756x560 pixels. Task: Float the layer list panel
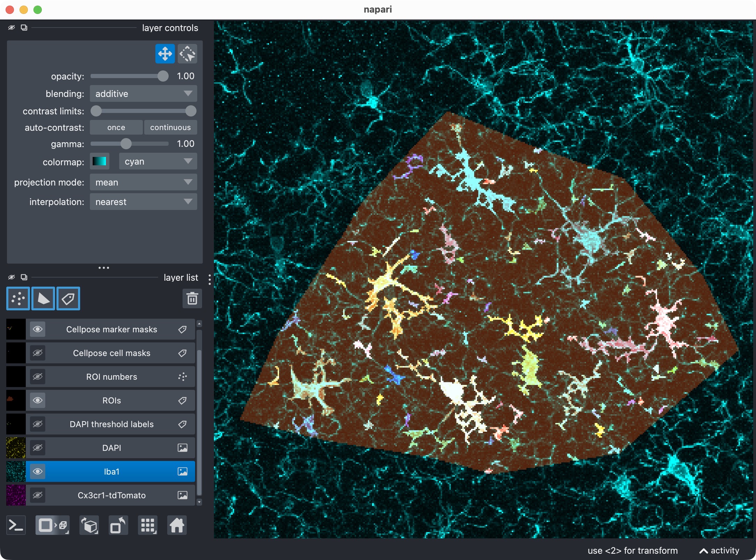(24, 277)
